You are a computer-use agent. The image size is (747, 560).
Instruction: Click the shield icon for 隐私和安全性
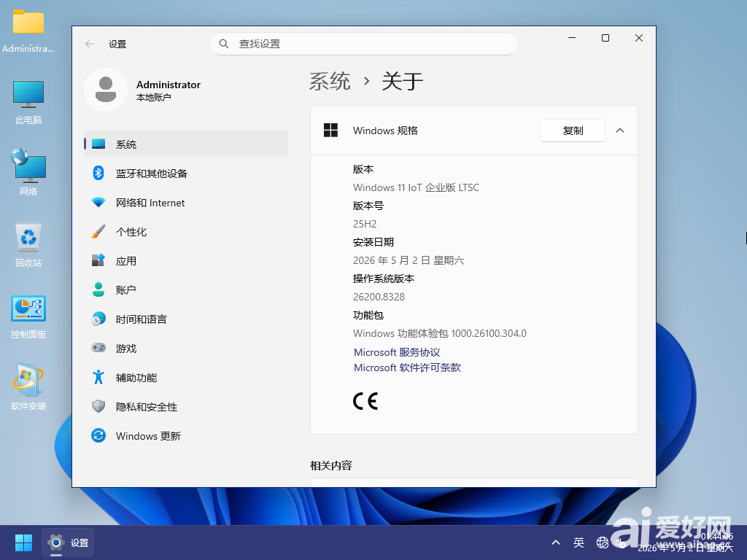pos(98,406)
